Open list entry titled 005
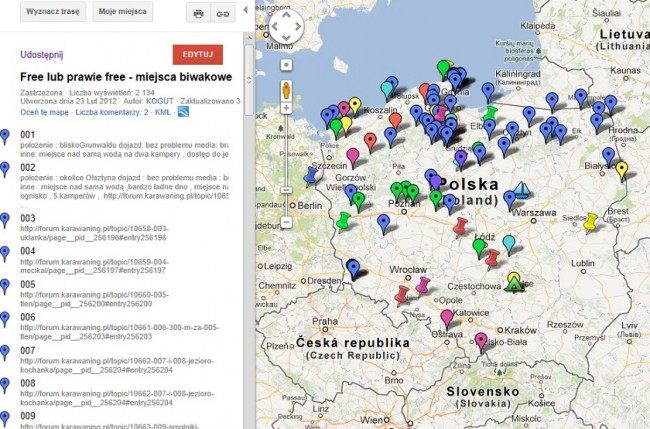 click(x=28, y=284)
